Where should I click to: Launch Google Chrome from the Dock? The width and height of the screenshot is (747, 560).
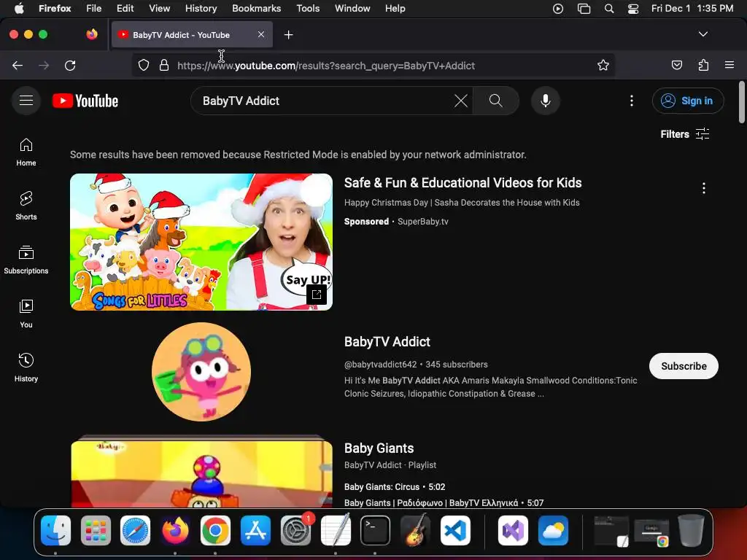[215, 530]
